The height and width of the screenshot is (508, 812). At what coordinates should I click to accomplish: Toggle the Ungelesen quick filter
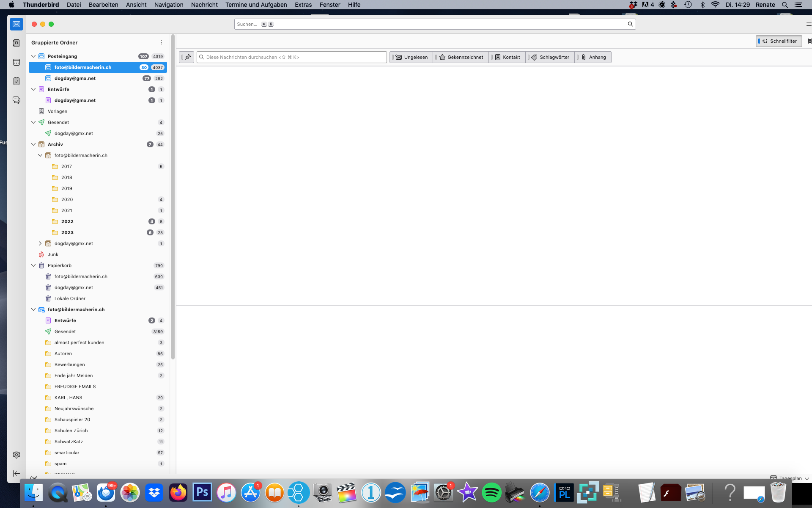point(411,57)
